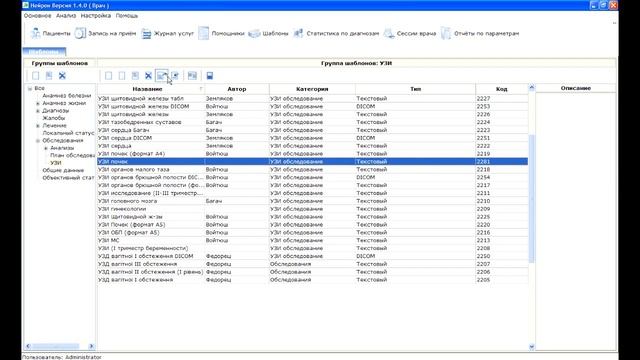
Task: Open Статистика по диагнозам
Action: (336, 33)
